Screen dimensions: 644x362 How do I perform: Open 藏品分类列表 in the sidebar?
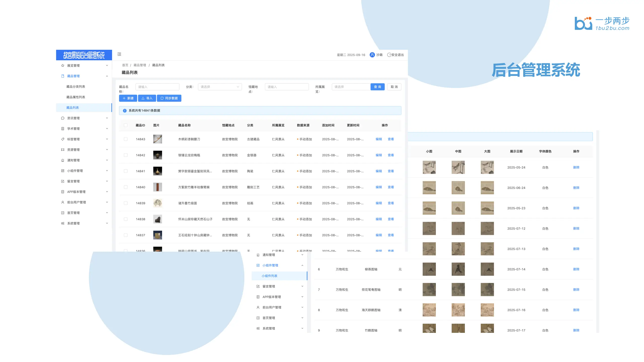pos(76,87)
